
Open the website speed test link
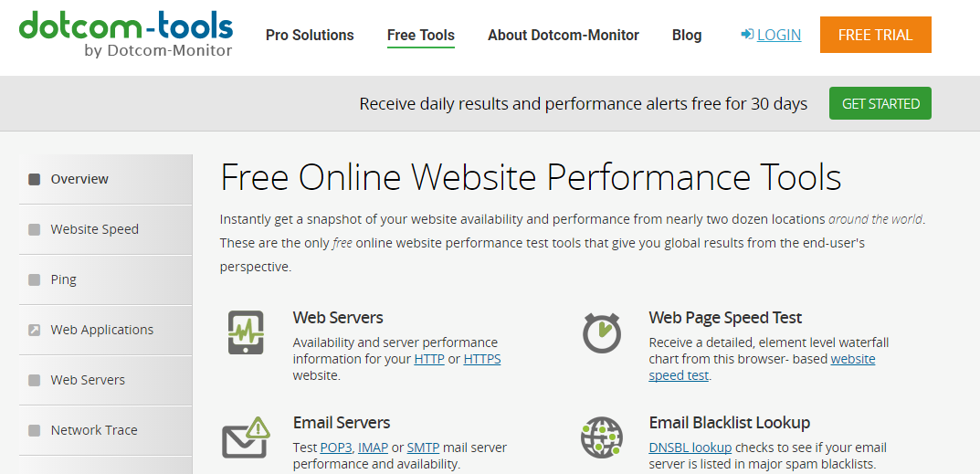(x=852, y=360)
